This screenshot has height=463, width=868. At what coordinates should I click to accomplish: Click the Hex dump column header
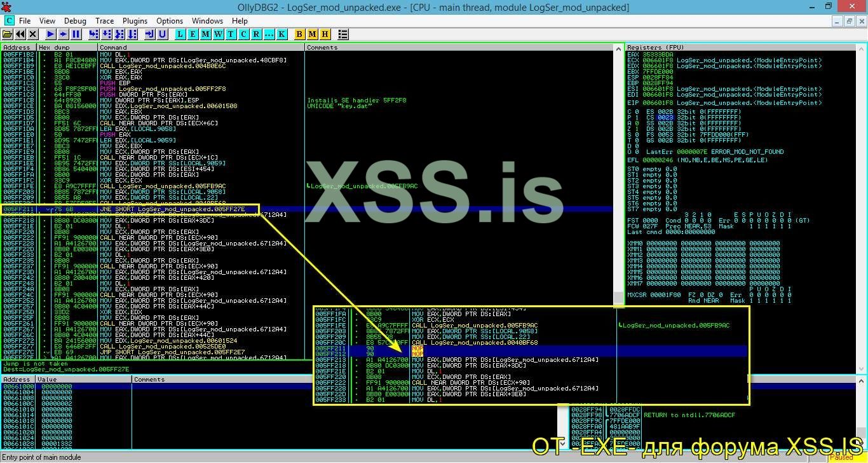(53, 48)
